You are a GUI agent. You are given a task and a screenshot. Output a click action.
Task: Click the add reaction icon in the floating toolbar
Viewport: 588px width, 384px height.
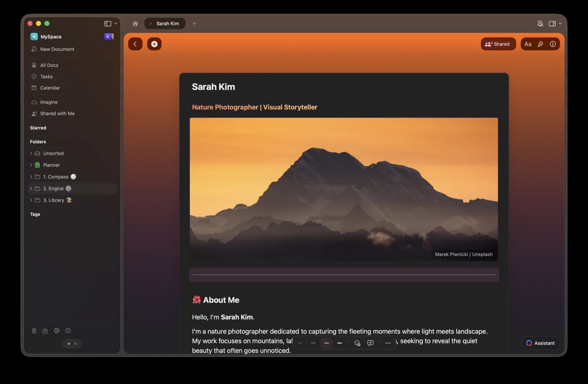[x=357, y=343]
